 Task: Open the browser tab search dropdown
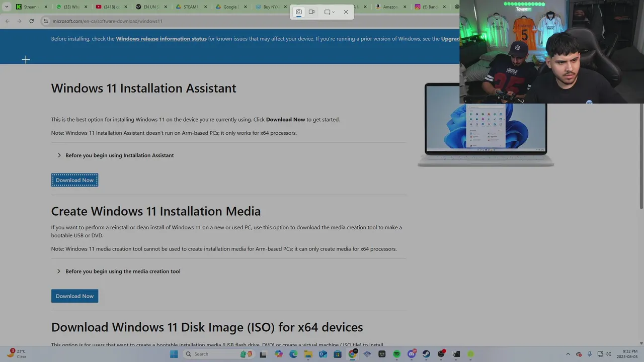tap(7, 7)
